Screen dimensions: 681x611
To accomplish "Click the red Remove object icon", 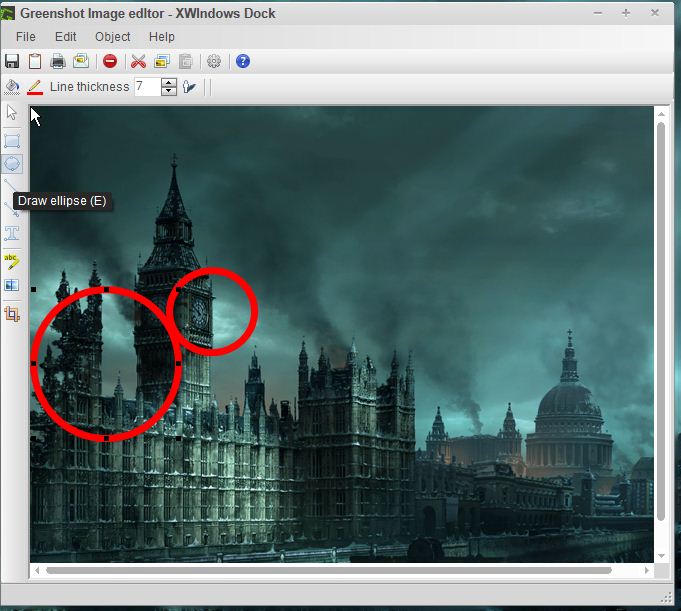I will point(110,61).
